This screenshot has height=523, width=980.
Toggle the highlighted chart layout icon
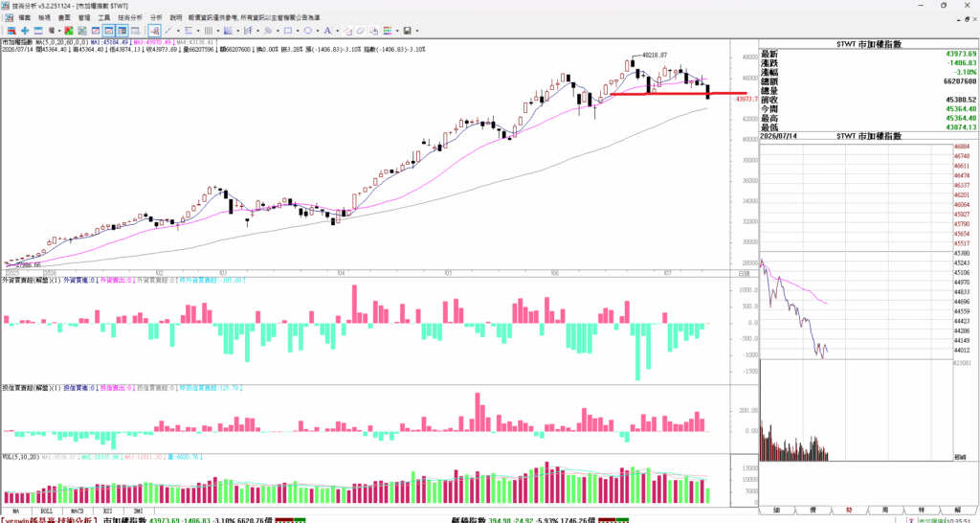(x=109, y=30)
